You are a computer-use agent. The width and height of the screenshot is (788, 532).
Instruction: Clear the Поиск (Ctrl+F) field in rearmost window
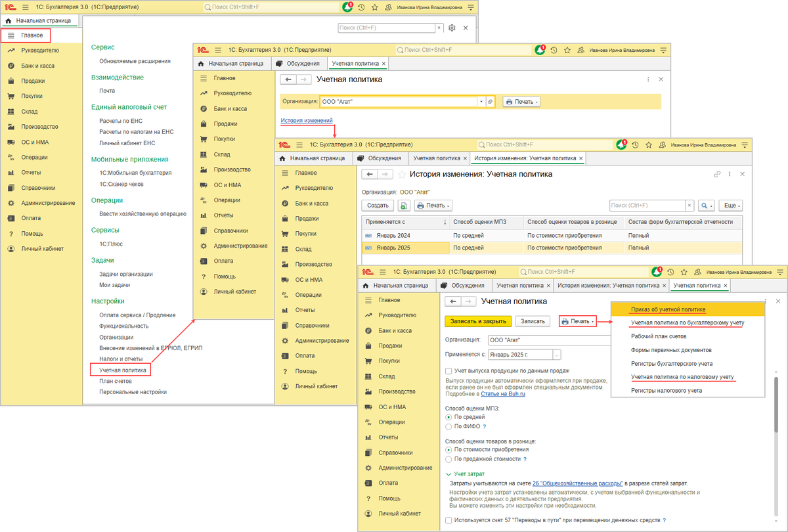click(439, 28)
